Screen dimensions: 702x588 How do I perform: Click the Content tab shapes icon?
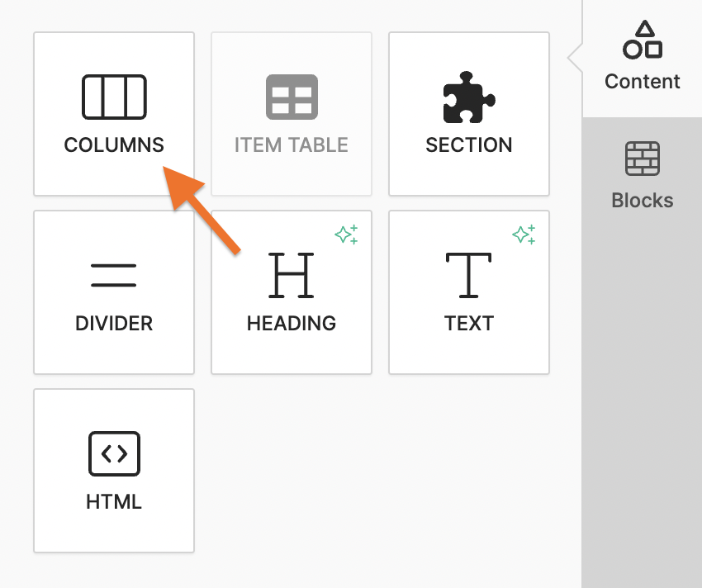tap(643, 40)
